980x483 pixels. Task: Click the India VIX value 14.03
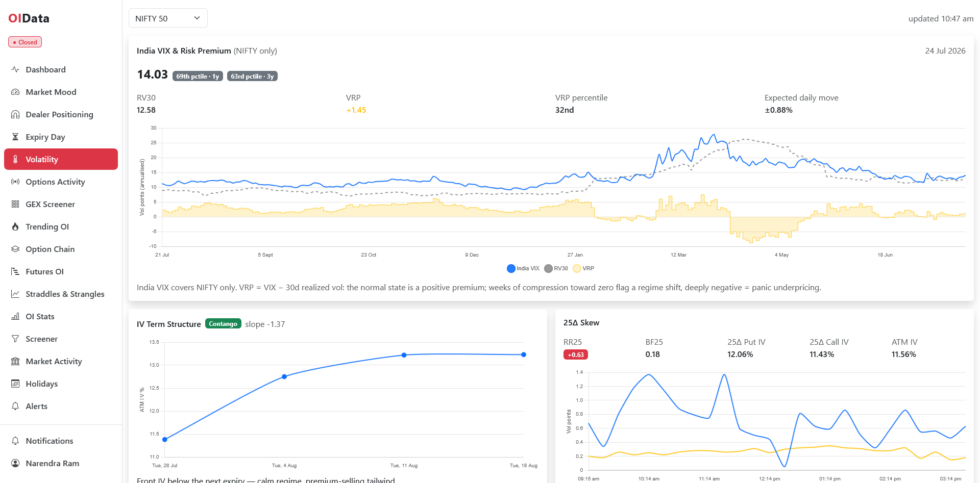pos(152,74)
